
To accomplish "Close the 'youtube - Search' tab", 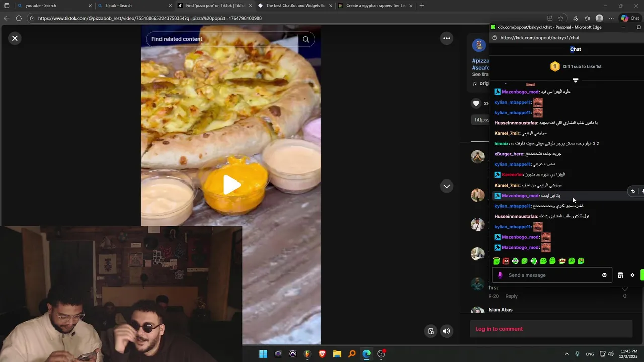I will (90, 6).
